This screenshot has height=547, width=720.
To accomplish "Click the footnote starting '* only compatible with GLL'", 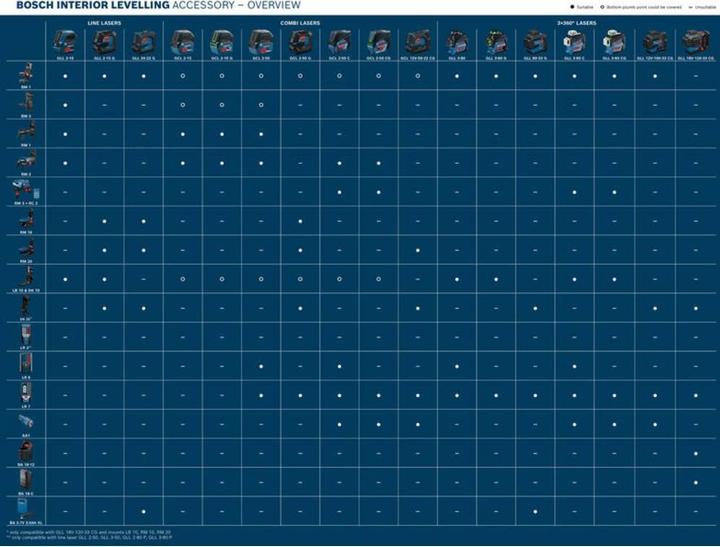I will click(x=89, y=532).
